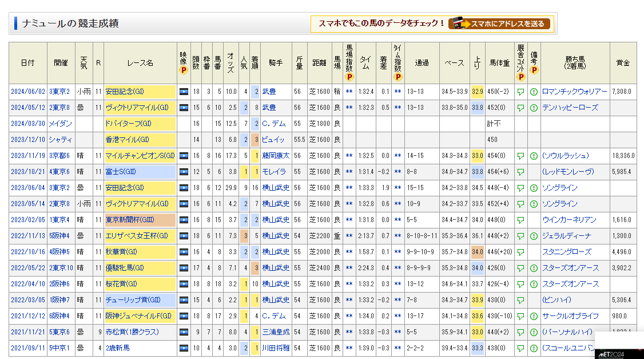Image resolution: width=644 pixels, height=359 pixels.
Task: Open stable comment icon for 2024 ヴィクトリアマイル
Action: point(520,108)
